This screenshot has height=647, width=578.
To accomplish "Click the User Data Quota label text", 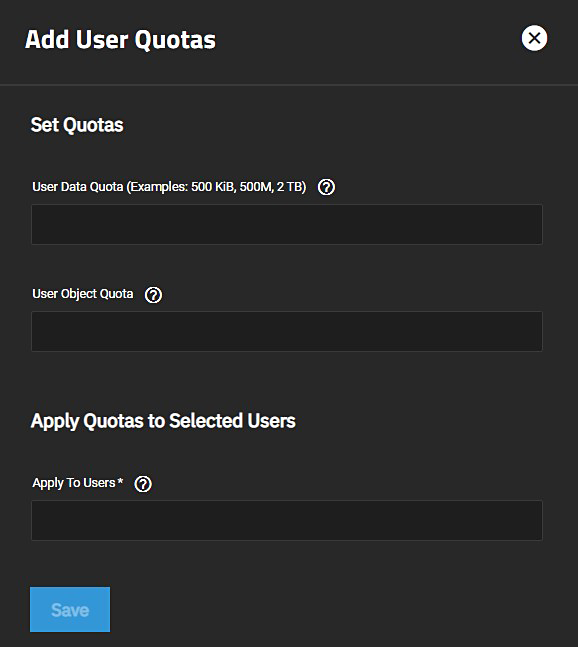I will [x=169, y=187].
